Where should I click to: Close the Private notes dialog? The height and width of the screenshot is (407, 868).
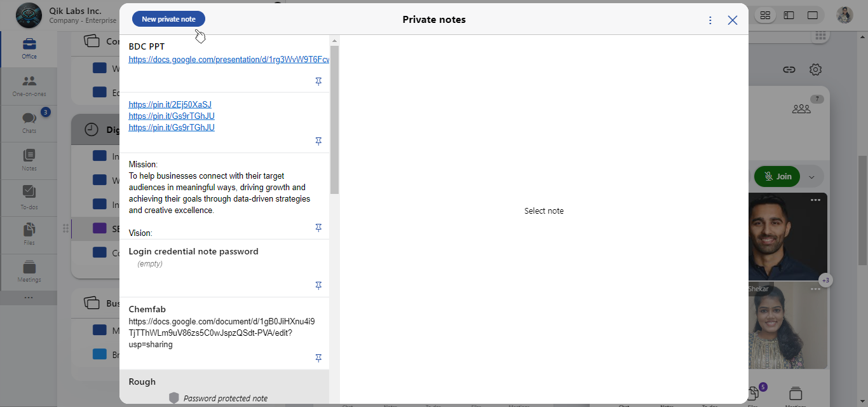[732, 20]
